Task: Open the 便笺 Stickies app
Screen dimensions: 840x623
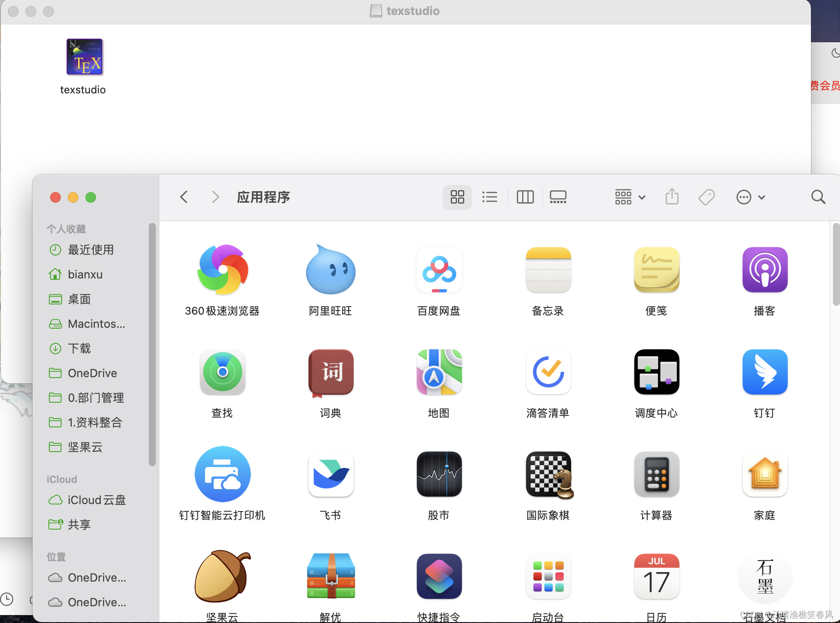Action: click(x=656, y=270)
